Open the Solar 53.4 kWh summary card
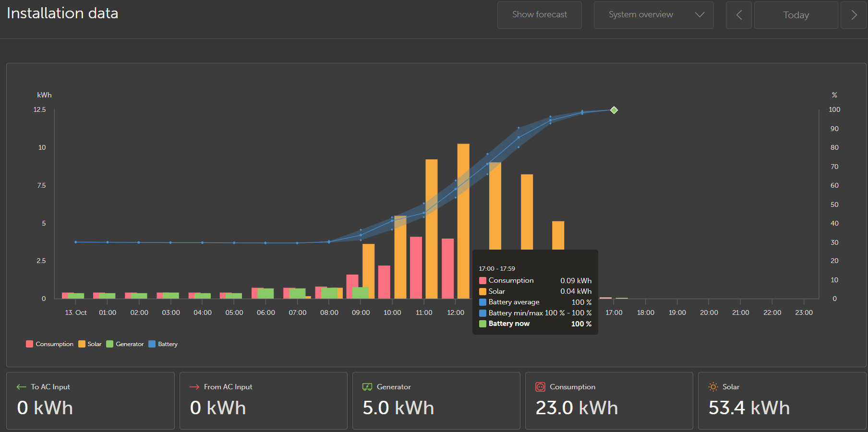Screen dimensions: 868x432 point(782,401)
